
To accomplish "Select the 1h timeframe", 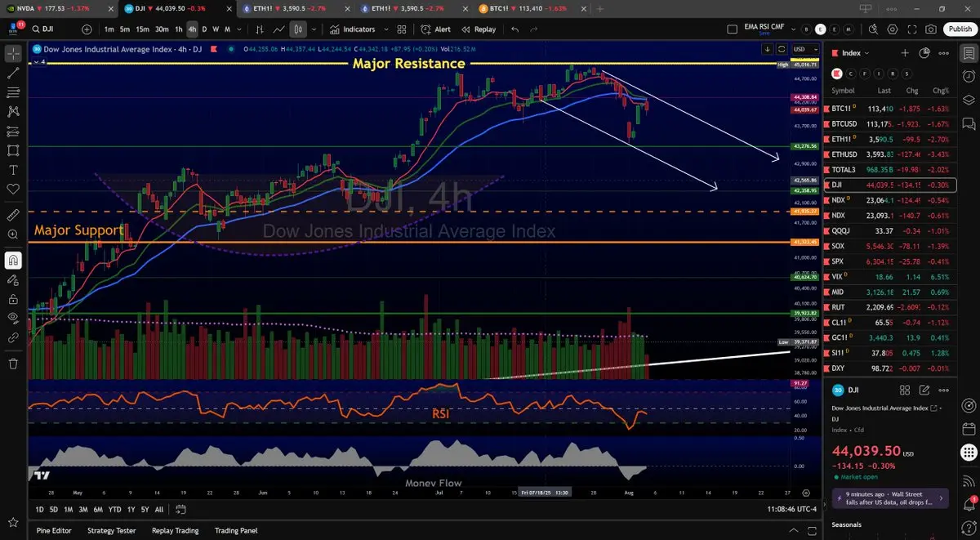I will 179,29.
